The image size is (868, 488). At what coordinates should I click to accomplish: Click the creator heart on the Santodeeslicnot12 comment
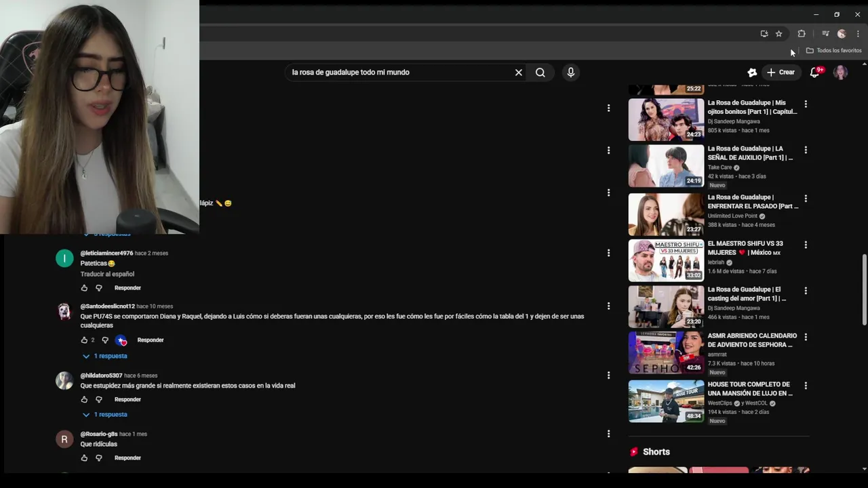pyautogui.click(x=121, y=340)
